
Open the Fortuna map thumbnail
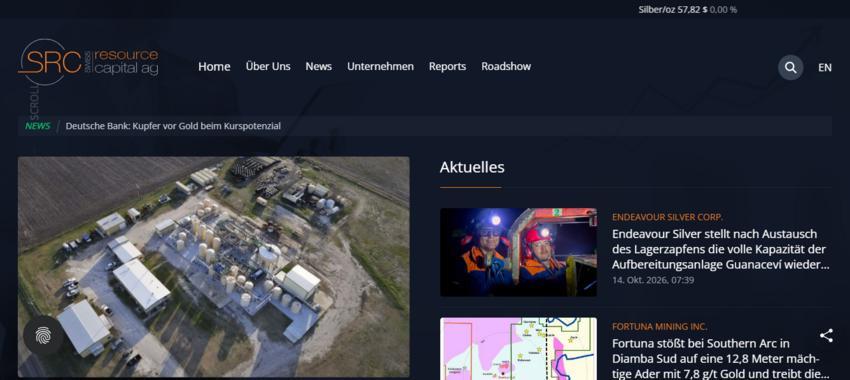coord(518,349)
